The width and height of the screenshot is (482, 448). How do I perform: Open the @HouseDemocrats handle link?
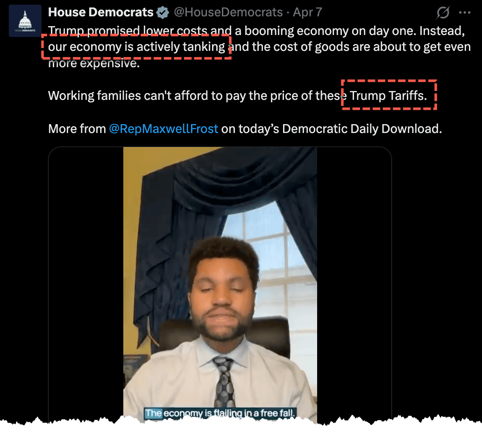(228, 12)
